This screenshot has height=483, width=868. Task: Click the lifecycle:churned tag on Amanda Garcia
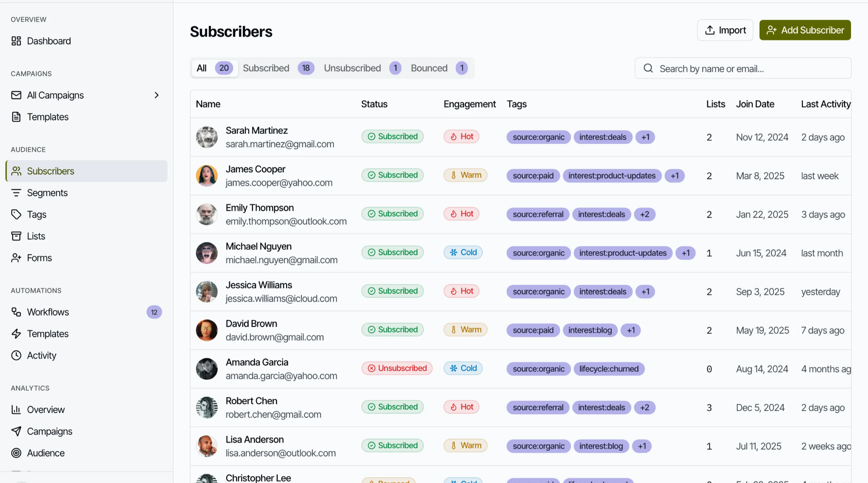click(x=609, y=369)
